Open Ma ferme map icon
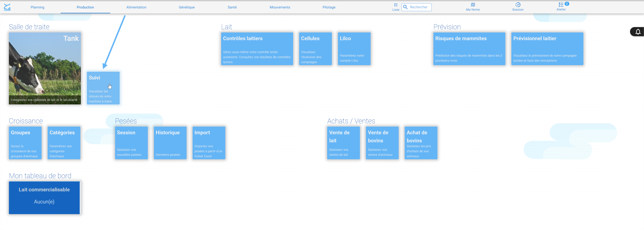This screenshot has height=230, width=644. click(x=473, y=5)
